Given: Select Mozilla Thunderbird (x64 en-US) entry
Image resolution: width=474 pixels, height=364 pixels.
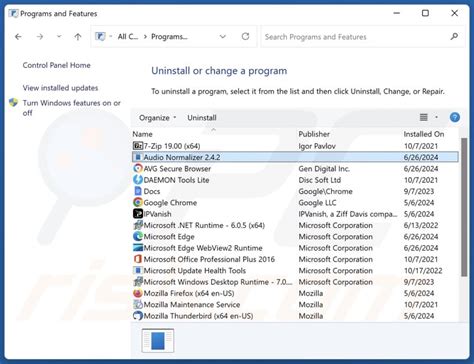Looking at the screenshot, I should (x=198, y=316).
